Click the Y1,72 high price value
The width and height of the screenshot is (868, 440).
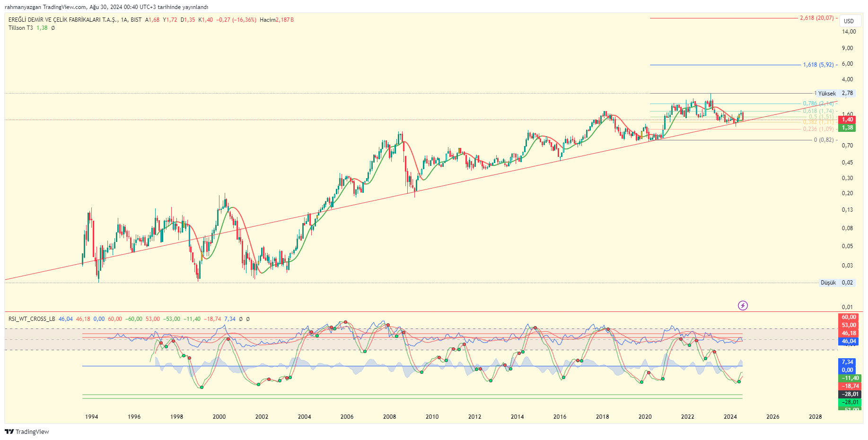point(170,20)
